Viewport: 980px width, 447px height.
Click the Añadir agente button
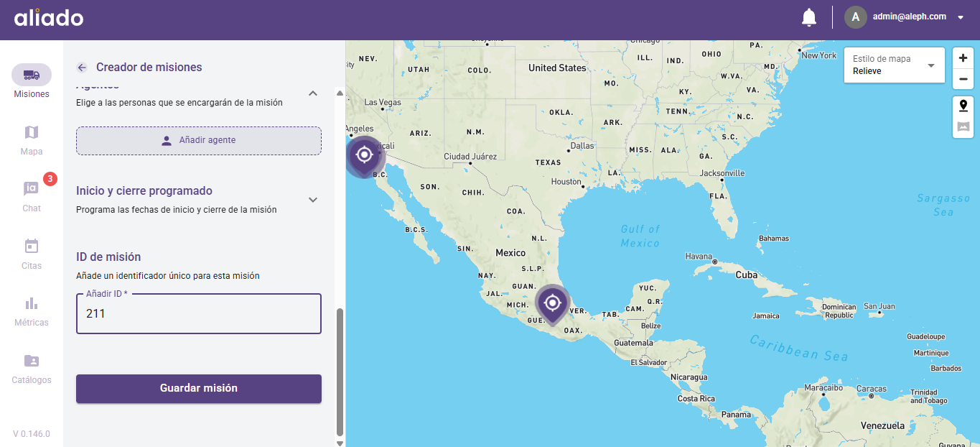click(199, 141)
